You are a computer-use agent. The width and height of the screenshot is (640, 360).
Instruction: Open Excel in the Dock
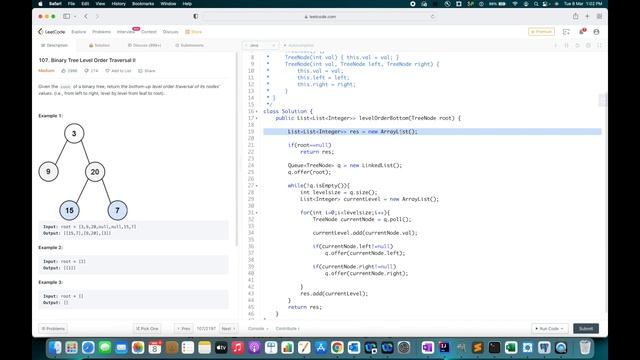coord(511,347)
